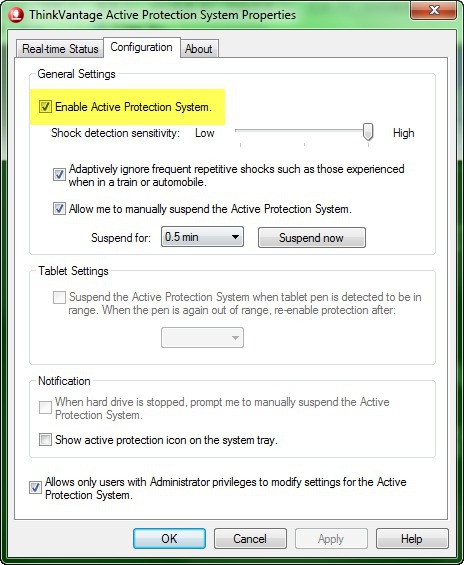The width and height of the screenshot is (464, 565).
Task: Toggle Enable Active Protection System checkbox
Action: (x=45, y=107)
